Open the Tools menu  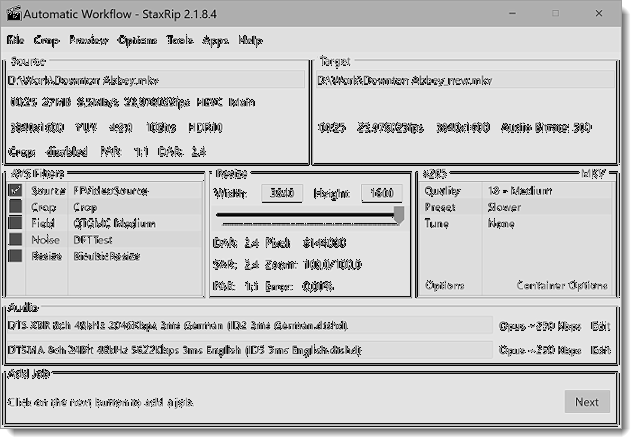[x=180, y=40]
